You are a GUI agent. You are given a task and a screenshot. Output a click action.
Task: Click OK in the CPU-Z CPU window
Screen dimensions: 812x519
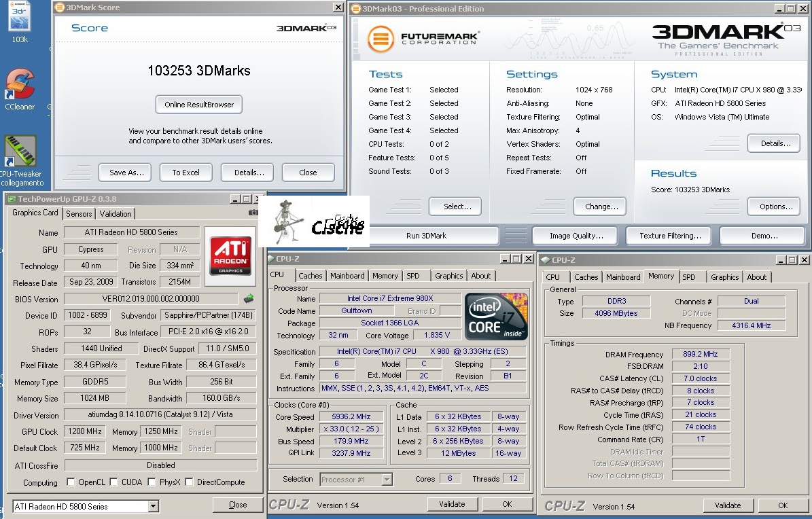tap(507, 504)
